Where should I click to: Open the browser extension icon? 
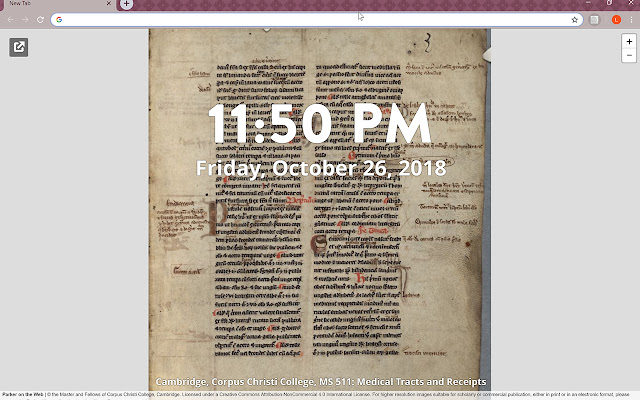pos(594,20)
